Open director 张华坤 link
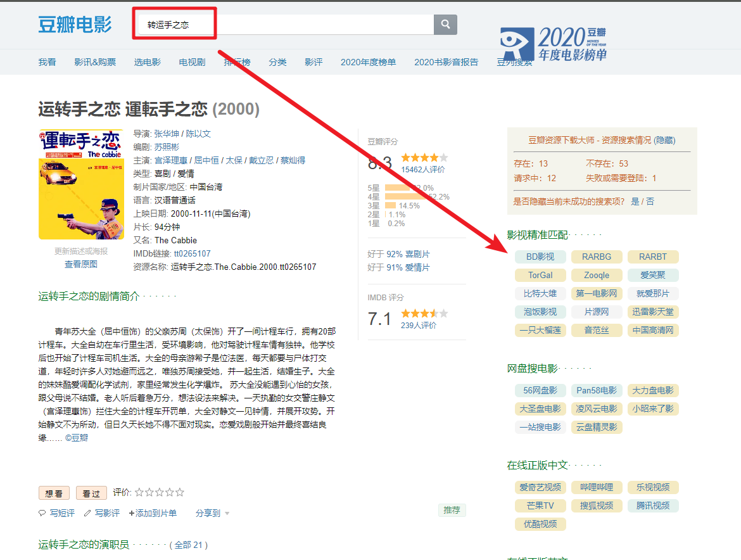The width and height of the screenshot is (741, 560). (167, 134)
